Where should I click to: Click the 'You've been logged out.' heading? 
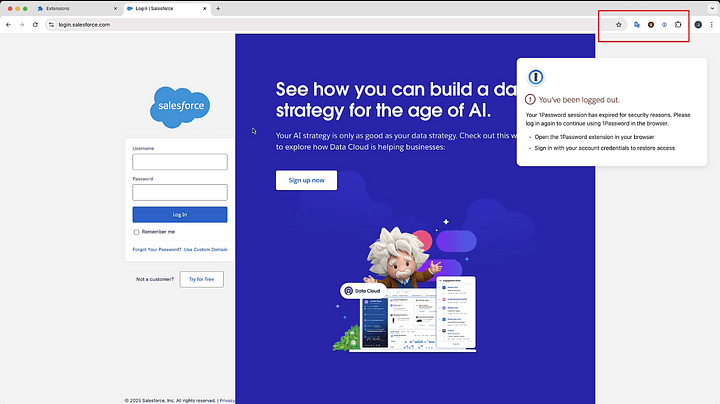pos(579,100)
